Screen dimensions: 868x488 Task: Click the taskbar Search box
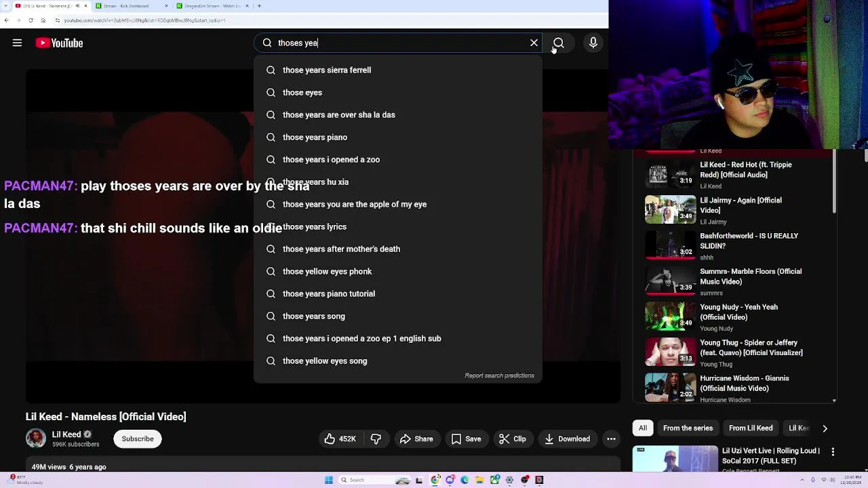coord(374,480)
